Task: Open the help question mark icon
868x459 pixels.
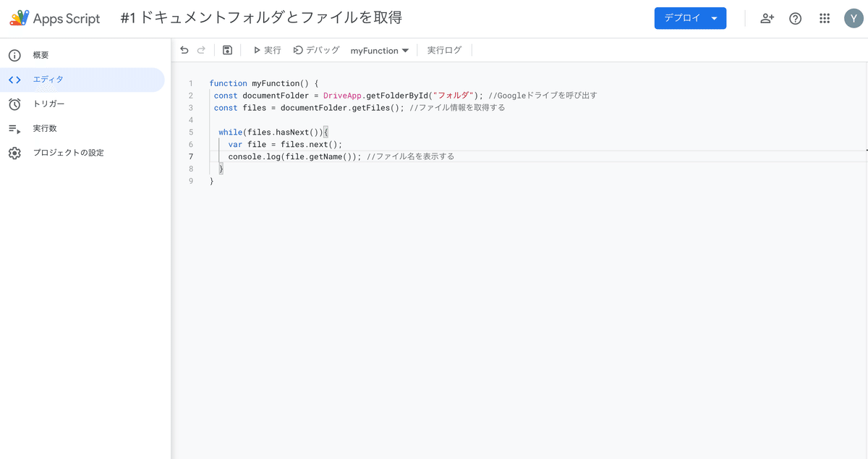Action: (x=795, y=19)
